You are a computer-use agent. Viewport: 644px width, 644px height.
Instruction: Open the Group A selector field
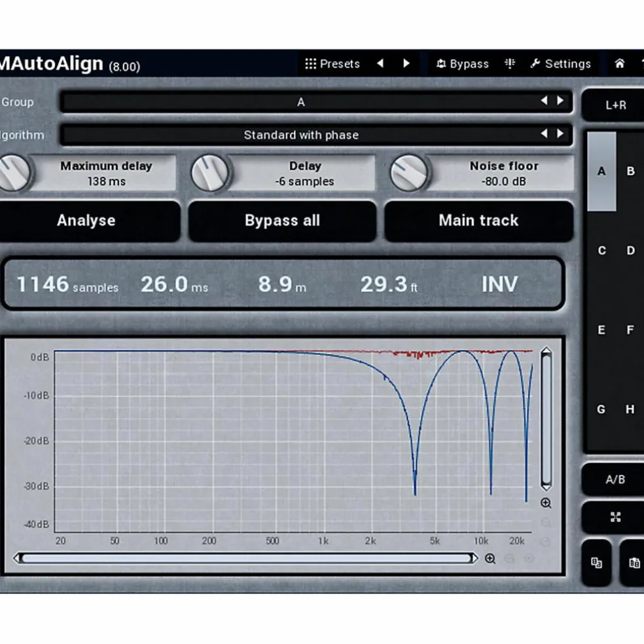(316, 101)
